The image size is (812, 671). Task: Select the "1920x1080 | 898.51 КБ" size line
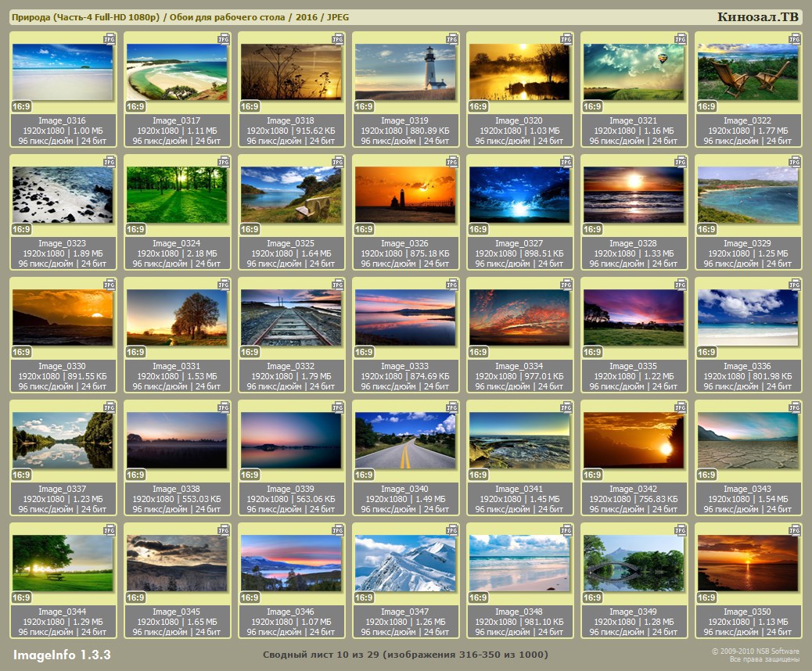tap(519, 253)
